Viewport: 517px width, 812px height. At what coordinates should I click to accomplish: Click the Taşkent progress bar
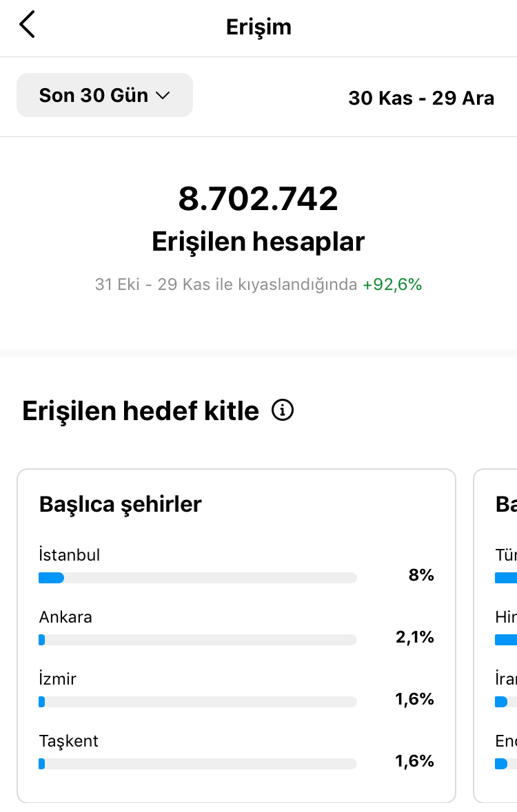198,764
